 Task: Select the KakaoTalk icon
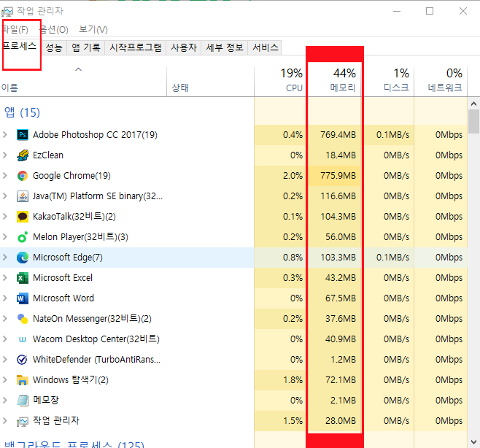[23, 217]
